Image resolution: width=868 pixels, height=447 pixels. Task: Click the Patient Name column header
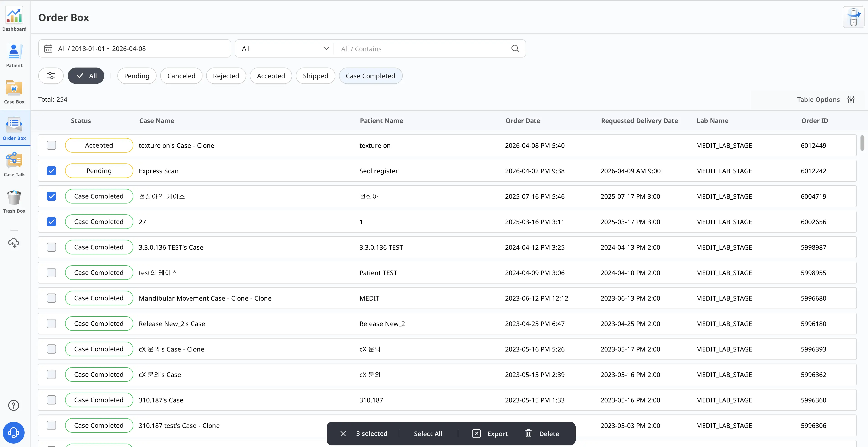[381, 121]
